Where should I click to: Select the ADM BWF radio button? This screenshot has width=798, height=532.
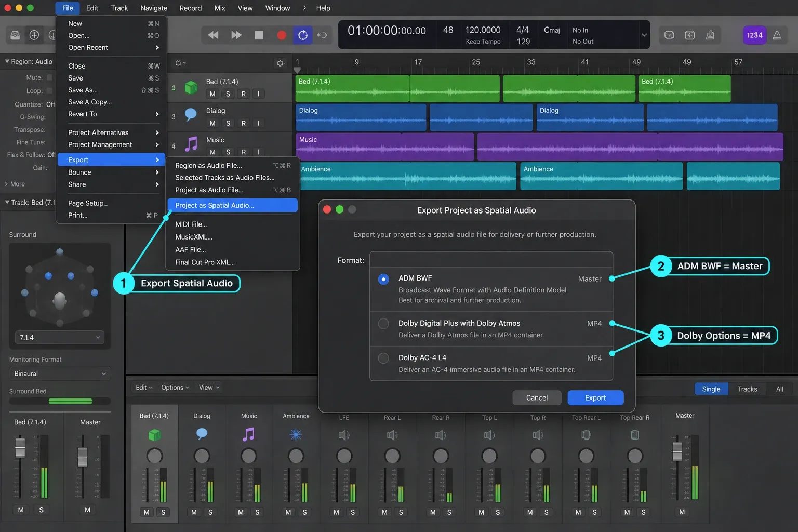pyautogui.click(x=383, y=279)
